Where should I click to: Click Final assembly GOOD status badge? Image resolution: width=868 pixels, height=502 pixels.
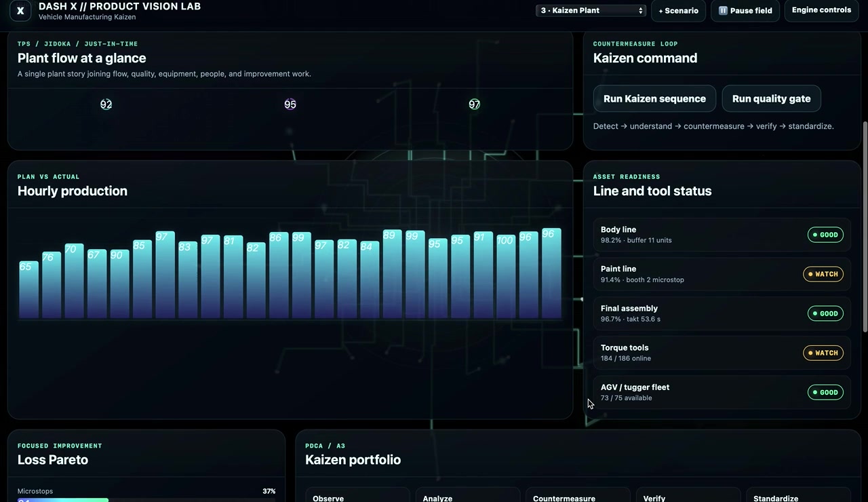pos(825,313)
